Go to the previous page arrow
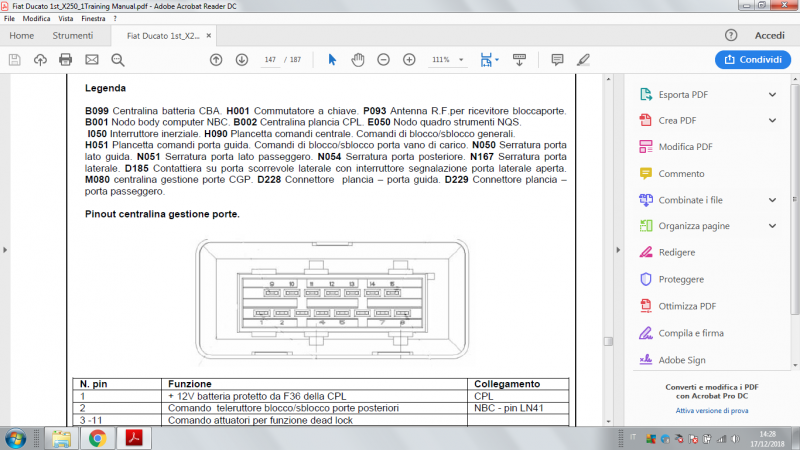Image resolution: width=800 pixels, height=450 pixels. click(x=216, y=60)
